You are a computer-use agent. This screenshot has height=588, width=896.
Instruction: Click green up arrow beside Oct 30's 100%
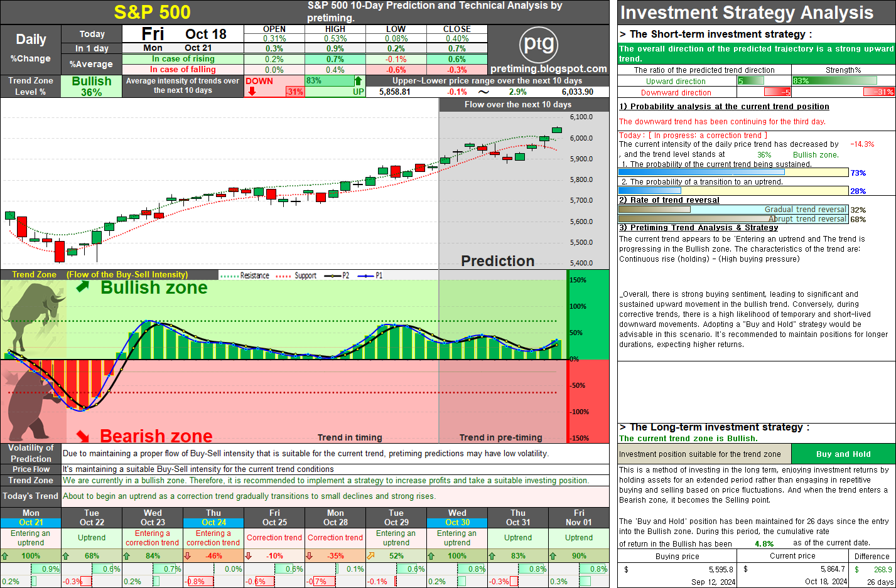431,555
